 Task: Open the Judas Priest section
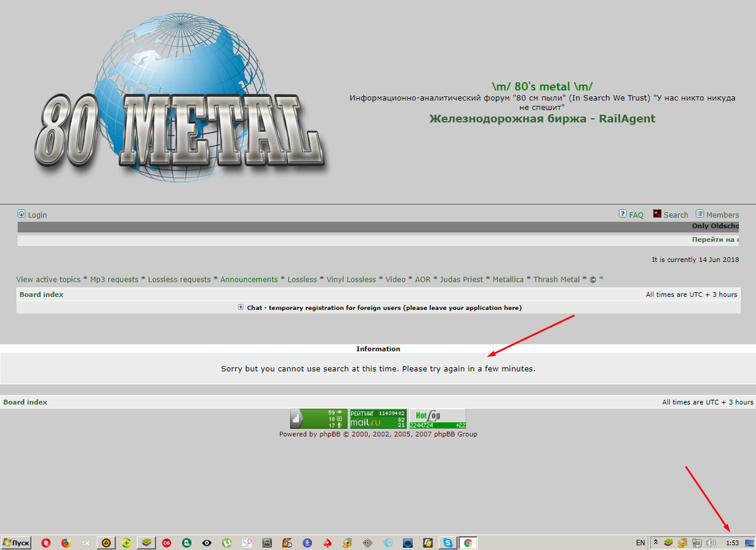(x=461, y=279)
